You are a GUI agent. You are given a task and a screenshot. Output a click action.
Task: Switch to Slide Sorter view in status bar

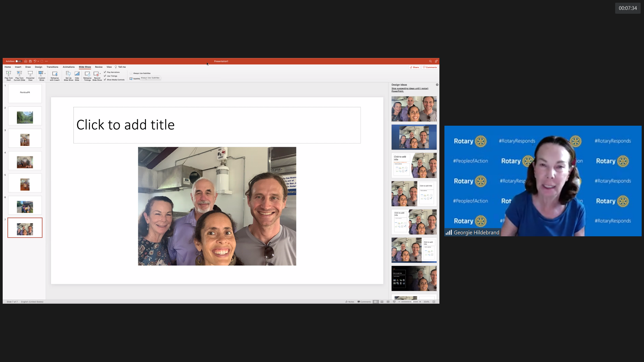[x=382, y=302]
